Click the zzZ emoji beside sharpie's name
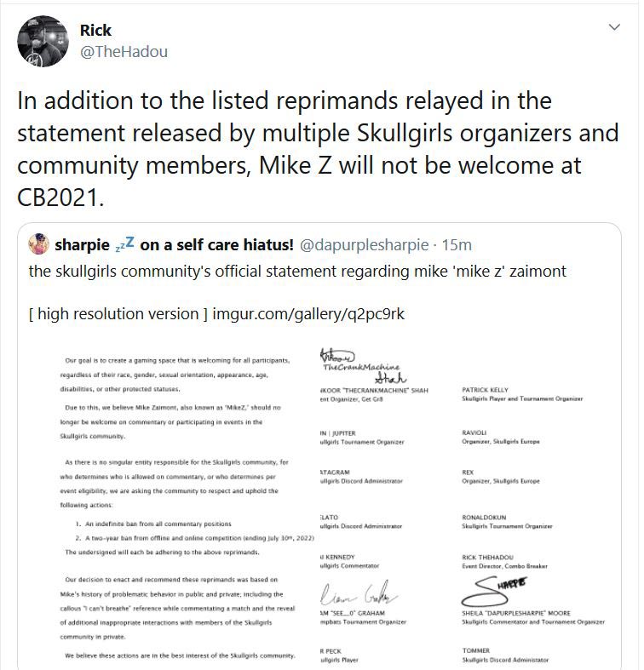This screenshot has height=670, width=644. pyautogui.click(x=124, y=245)
